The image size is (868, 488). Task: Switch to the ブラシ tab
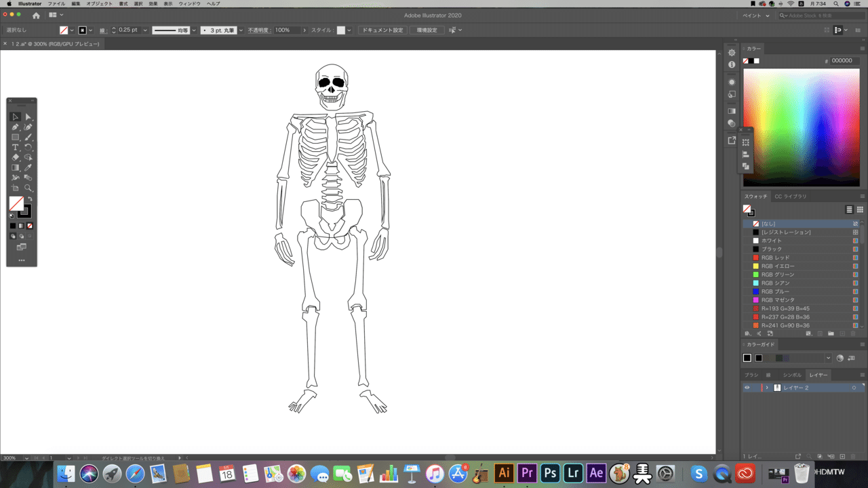[x=751, y=375]
